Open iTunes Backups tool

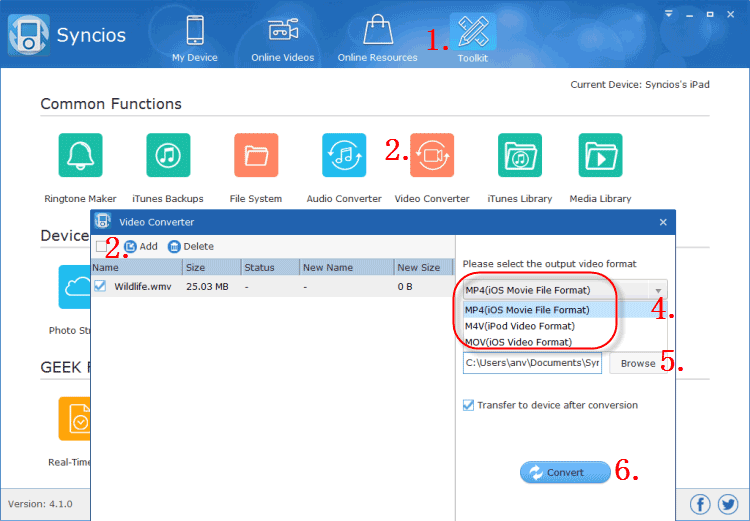[168, 155]
